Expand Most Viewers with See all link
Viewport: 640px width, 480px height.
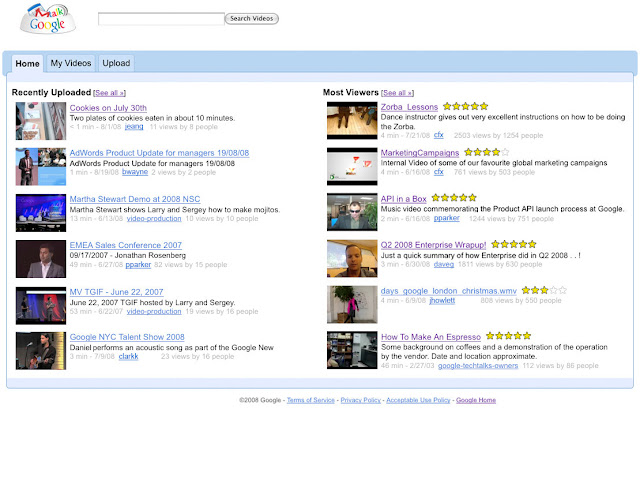398,92
